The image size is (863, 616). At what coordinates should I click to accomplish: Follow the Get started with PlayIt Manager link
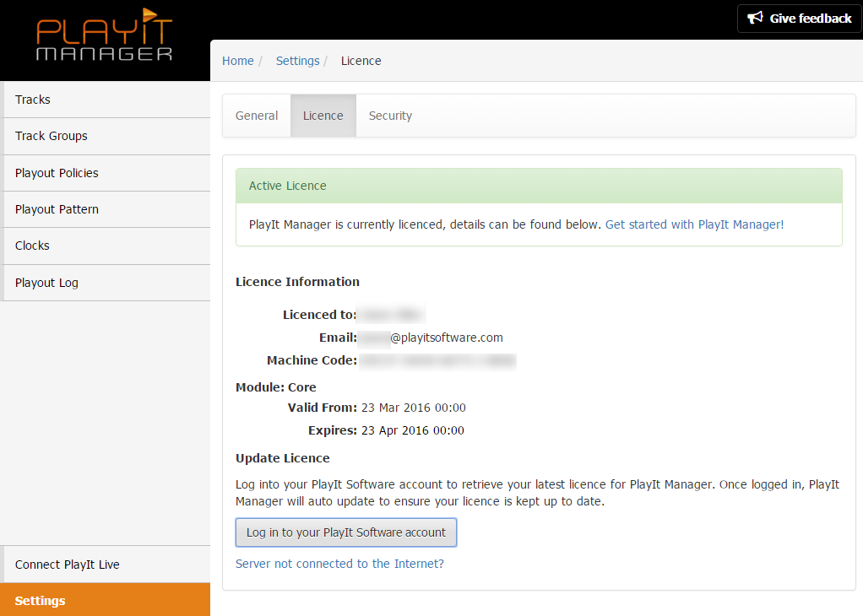pos(694,224)
